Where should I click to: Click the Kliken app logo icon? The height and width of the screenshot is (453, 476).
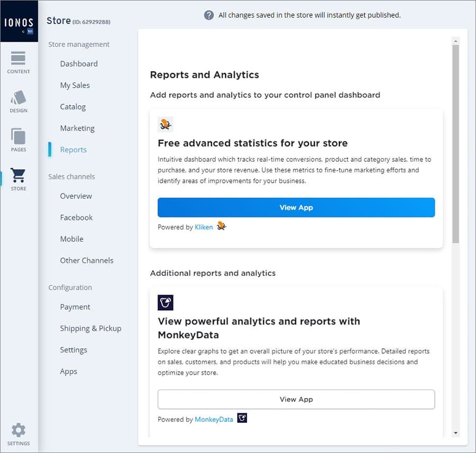click(x=166, y=124)
